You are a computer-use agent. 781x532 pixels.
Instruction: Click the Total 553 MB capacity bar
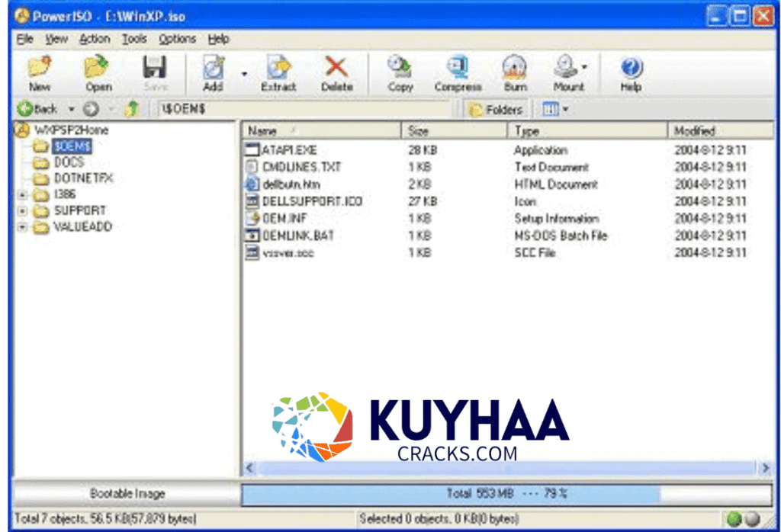tap(509, 493)
